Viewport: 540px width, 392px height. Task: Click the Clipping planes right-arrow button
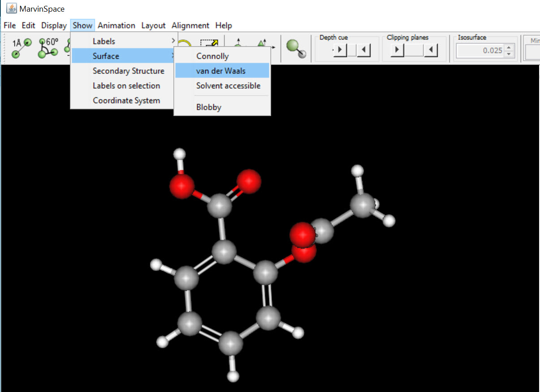[x=397, y=50]
